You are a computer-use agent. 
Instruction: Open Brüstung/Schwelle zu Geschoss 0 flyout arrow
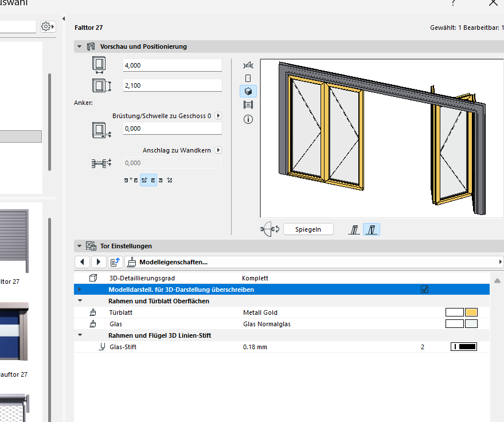(x=218, y=116)
